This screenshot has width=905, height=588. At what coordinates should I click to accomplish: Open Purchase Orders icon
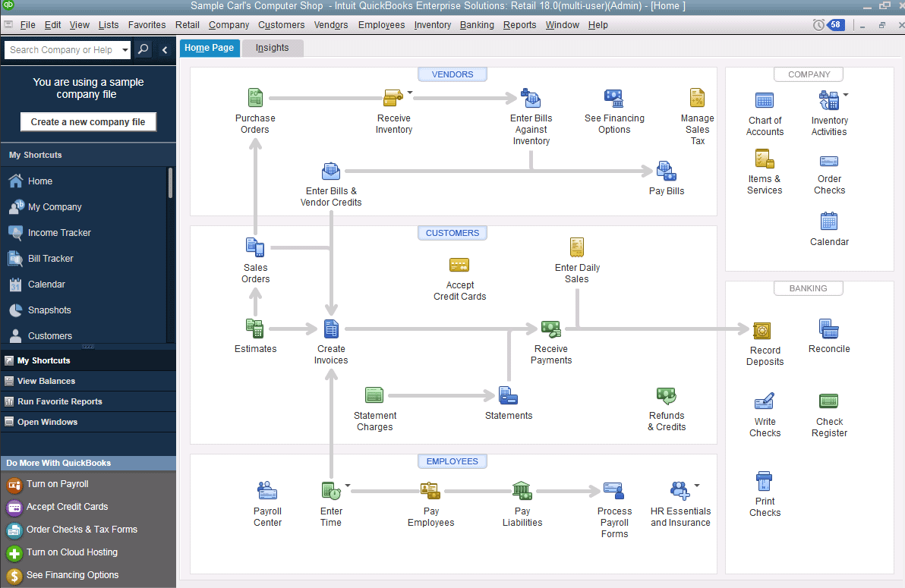pos(255,98)
